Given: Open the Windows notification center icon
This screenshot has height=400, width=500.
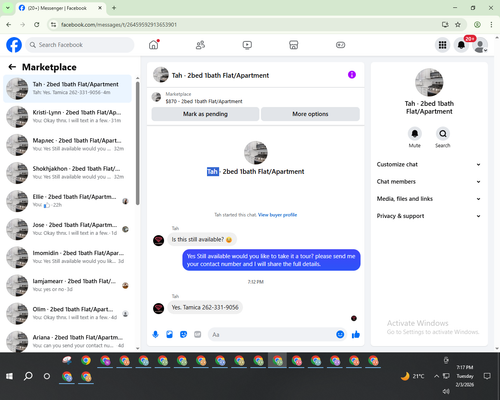Looking at the screenshot, I should [487, 376].
